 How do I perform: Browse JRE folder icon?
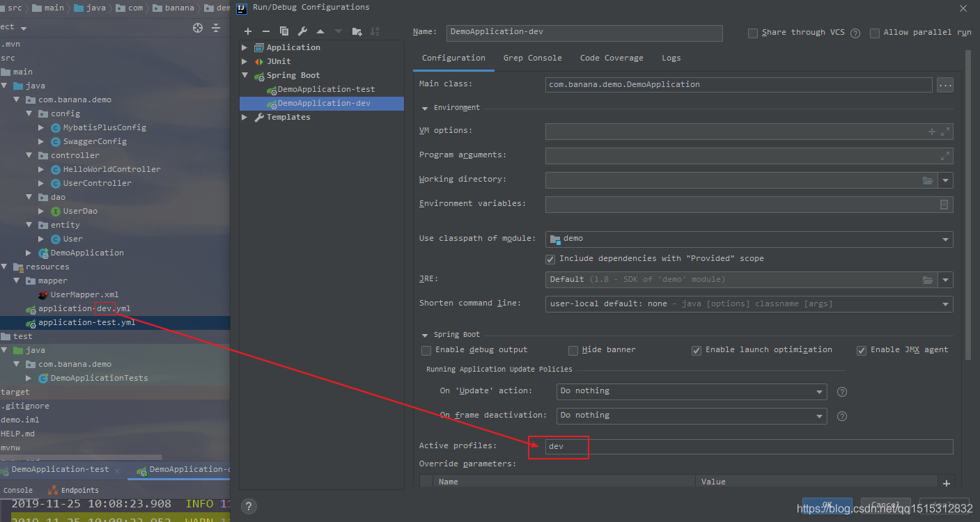click(928, 280)
